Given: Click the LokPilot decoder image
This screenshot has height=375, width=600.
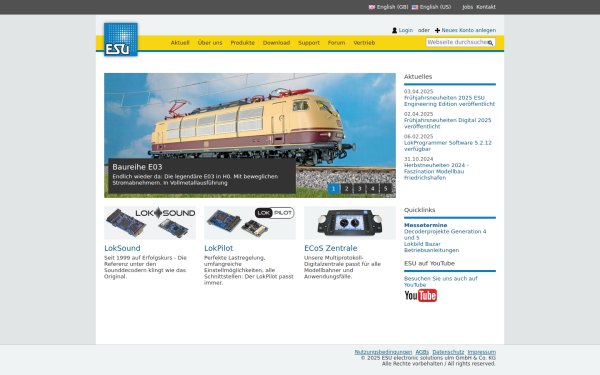Looking at the screenshot, I should pyautogui.click(x=250, y=223).
